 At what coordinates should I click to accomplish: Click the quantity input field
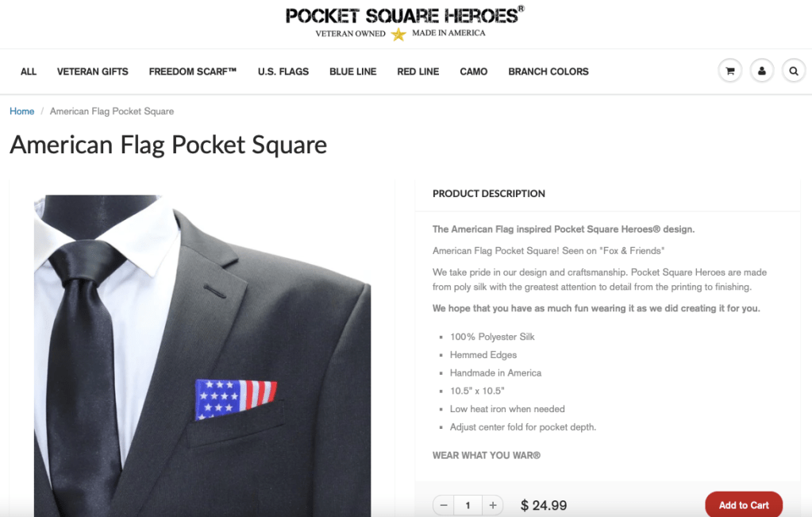tap(468, 505)
